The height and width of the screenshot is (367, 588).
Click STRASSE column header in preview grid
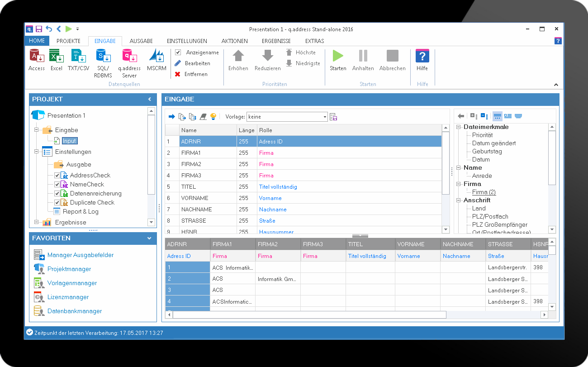coord(508,244)
